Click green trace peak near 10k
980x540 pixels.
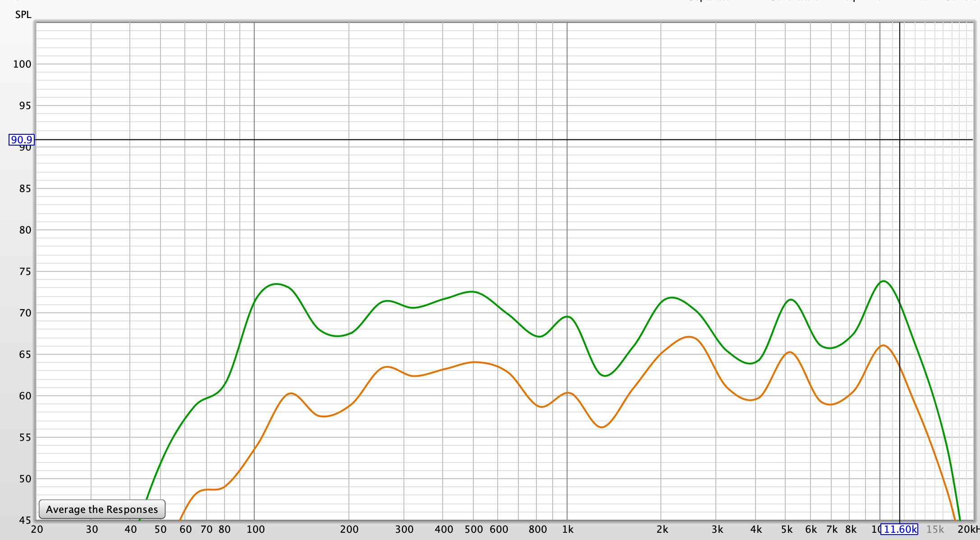click(884, 281)
